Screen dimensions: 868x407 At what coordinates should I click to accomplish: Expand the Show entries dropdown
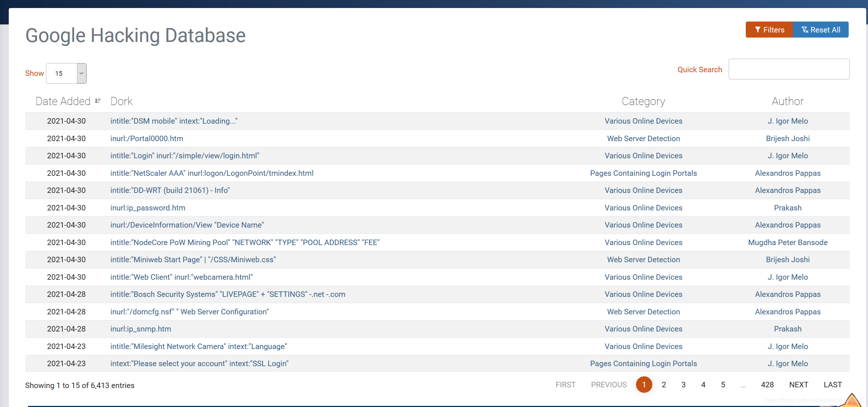pos(66,73)
